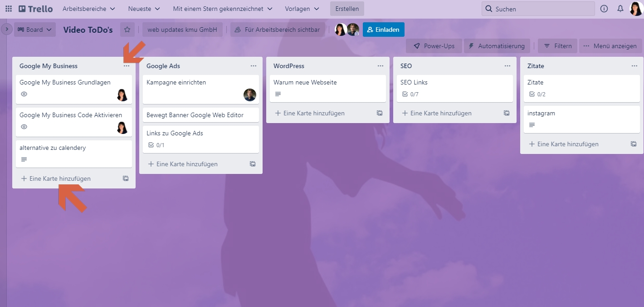Click inside the Suchen search field
This screenshot has height=307, width=644.
pyautogui.click(x=537, y=8)
